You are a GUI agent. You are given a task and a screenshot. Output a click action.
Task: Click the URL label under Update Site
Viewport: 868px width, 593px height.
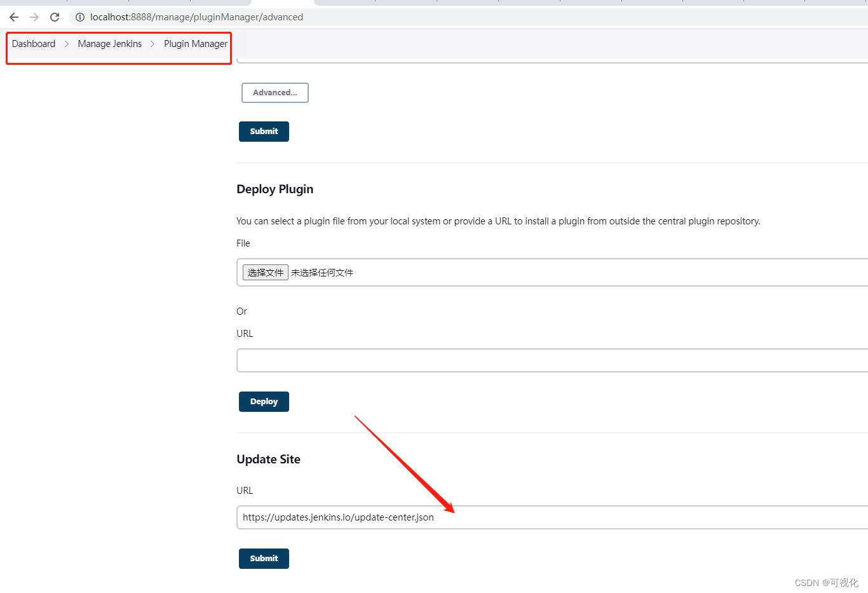click(245, 491)
